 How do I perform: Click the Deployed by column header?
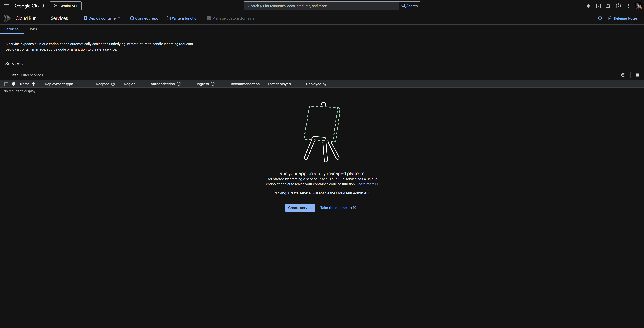point(316,84)
